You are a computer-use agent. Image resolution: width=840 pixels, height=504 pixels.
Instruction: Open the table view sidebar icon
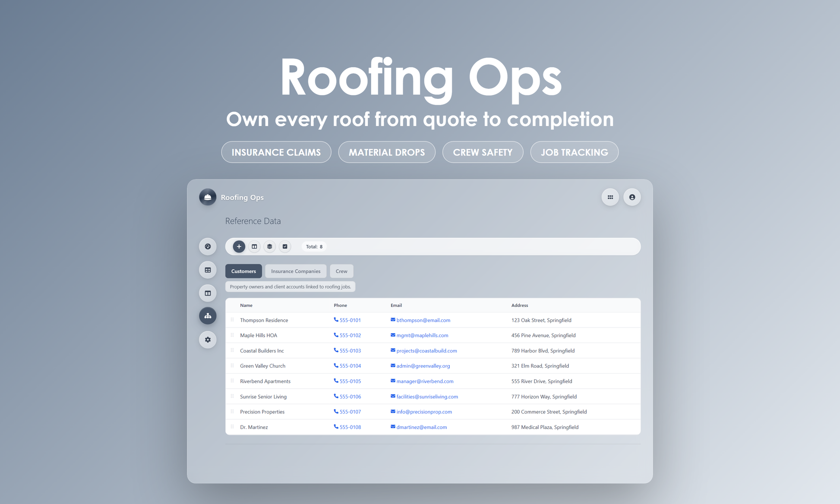(208, 270)
